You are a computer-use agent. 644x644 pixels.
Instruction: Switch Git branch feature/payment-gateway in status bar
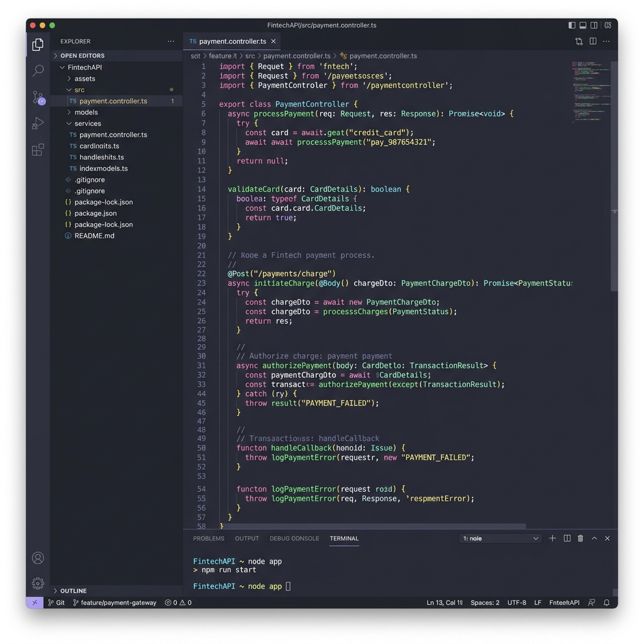coord(113,602)
